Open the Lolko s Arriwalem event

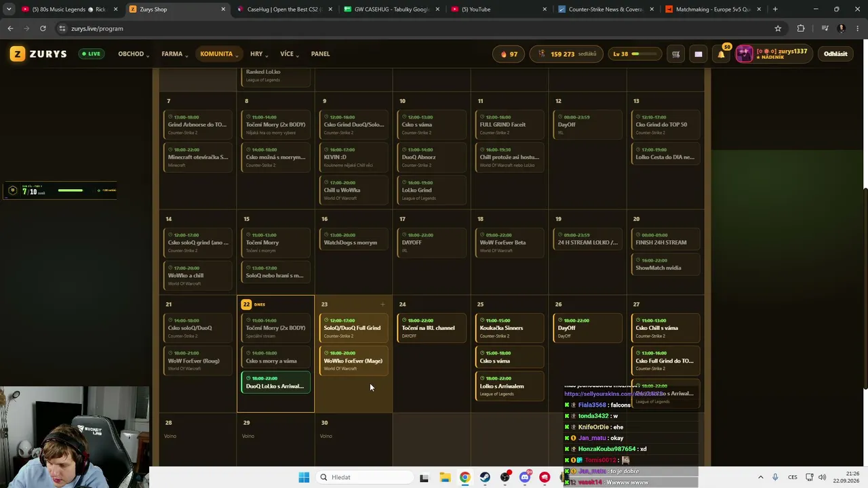tap(509, 386)
